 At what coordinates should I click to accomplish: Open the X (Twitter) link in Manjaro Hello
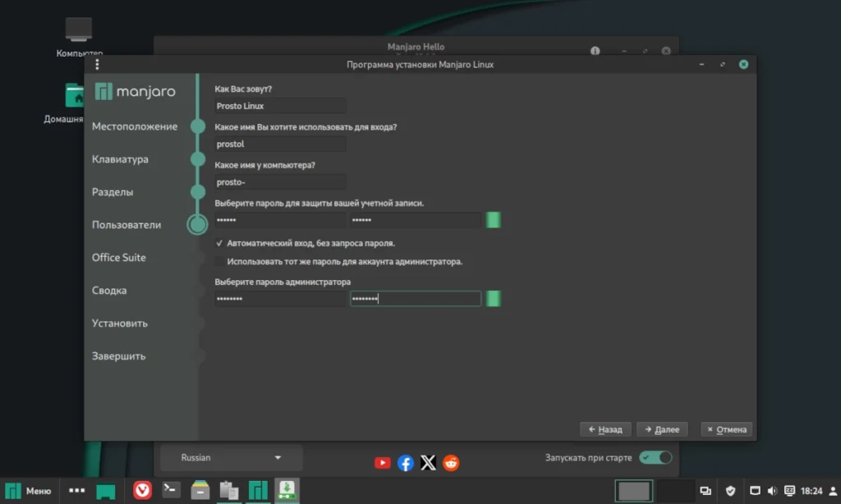point(428,463)
